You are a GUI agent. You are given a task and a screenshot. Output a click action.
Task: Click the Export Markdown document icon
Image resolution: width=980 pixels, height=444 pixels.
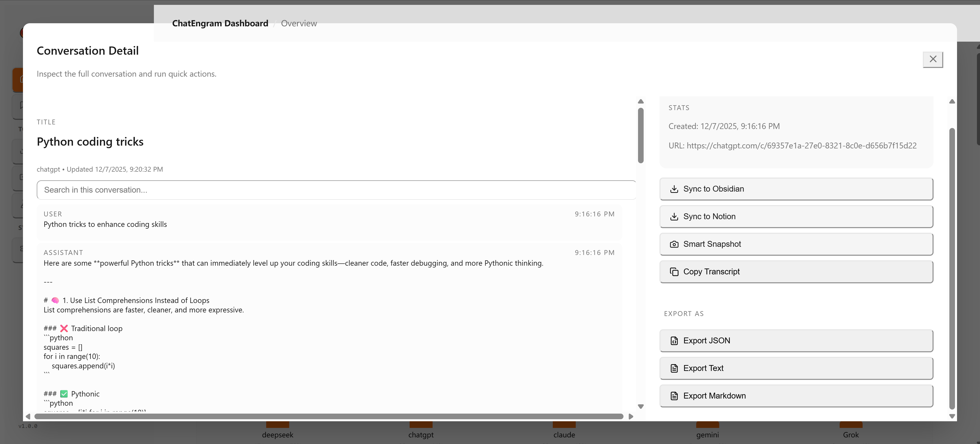[675, 396]
